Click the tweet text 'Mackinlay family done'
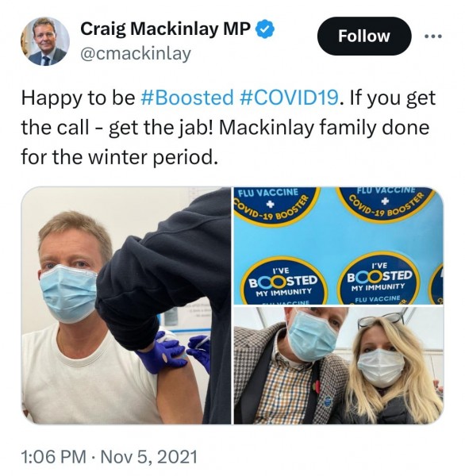The image size is (465, 476). coord(324,128)
